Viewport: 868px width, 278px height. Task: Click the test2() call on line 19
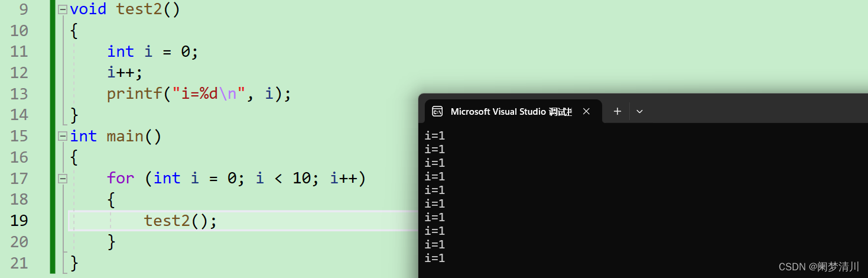pos(180,221)
